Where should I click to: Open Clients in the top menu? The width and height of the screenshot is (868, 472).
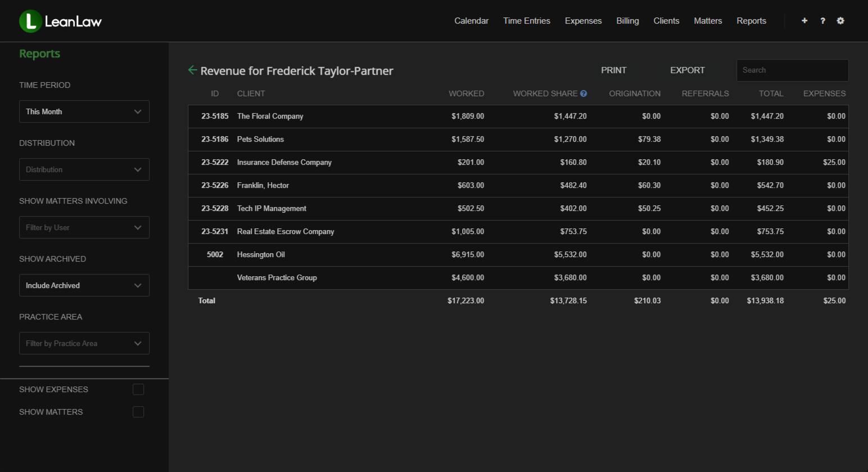point(666,21)
